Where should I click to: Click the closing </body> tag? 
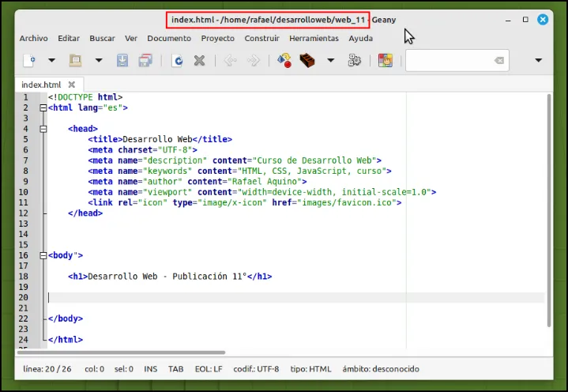pos(66,318)
